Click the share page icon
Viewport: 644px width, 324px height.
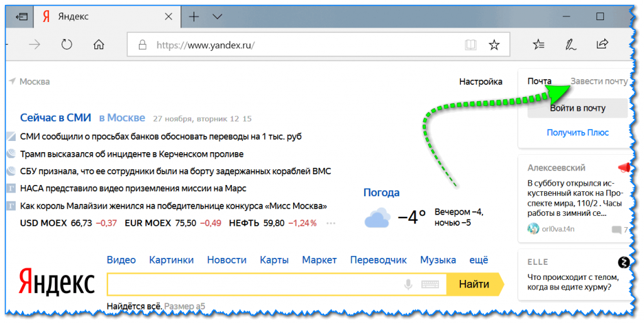click(x=602, y=44)
